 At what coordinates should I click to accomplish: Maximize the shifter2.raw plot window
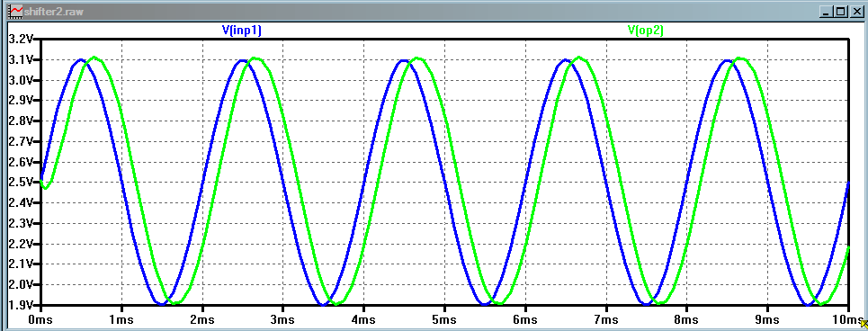pos(840,11)
